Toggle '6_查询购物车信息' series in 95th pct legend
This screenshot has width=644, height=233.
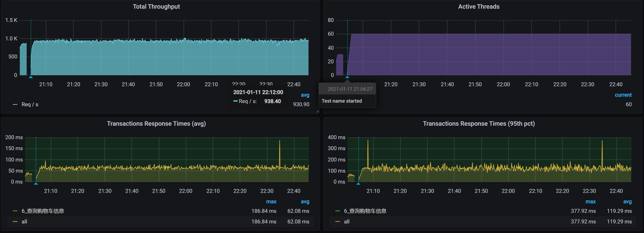pyautogui.click(x=365, y=211)
